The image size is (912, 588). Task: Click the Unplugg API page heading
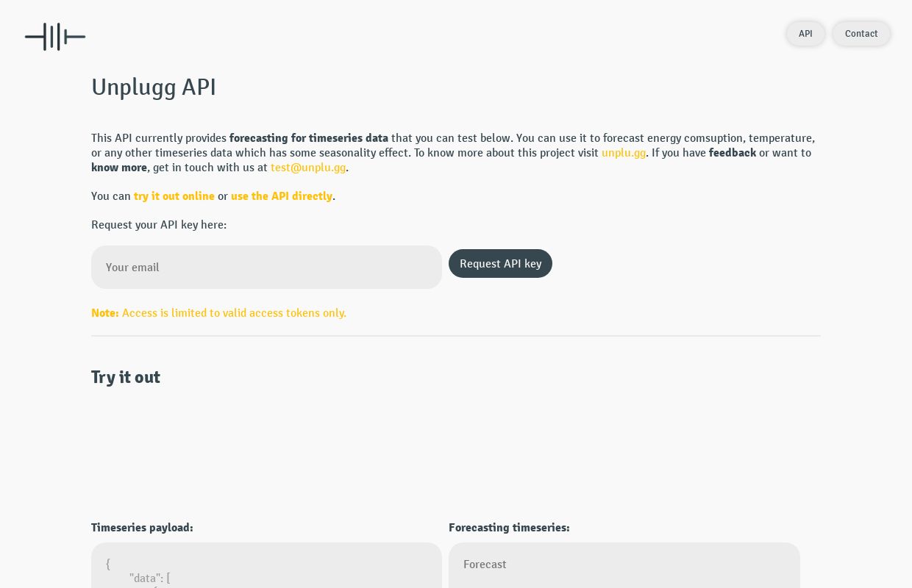(x=154, y=87)
